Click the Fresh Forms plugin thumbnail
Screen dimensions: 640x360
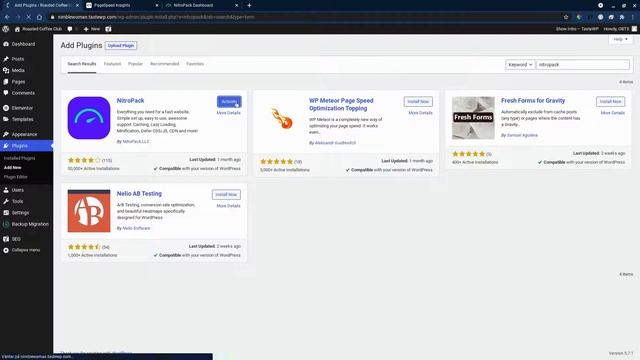coord(473,118)
